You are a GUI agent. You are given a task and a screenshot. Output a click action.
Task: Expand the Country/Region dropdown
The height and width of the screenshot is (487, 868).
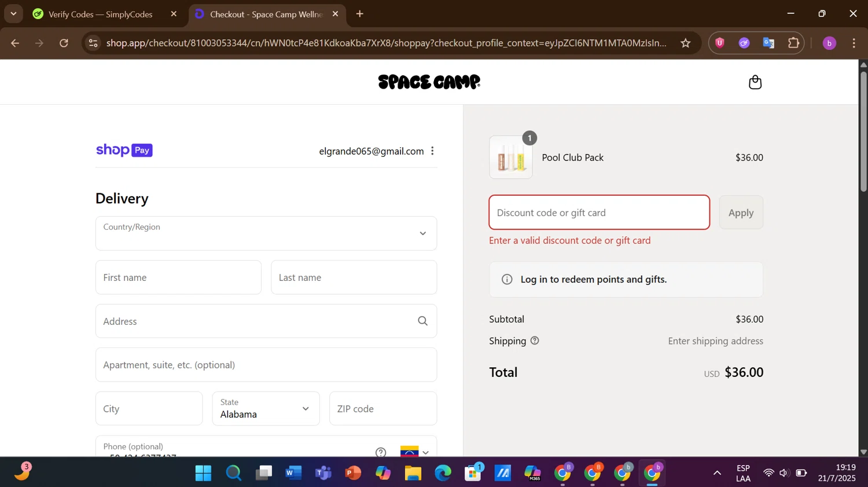coord(266,233)
